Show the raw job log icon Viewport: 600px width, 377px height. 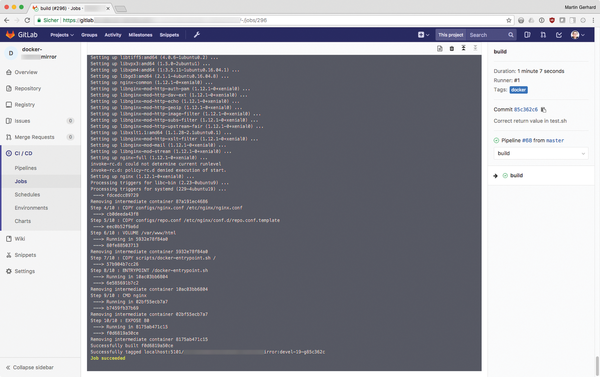tap(440, 49)
